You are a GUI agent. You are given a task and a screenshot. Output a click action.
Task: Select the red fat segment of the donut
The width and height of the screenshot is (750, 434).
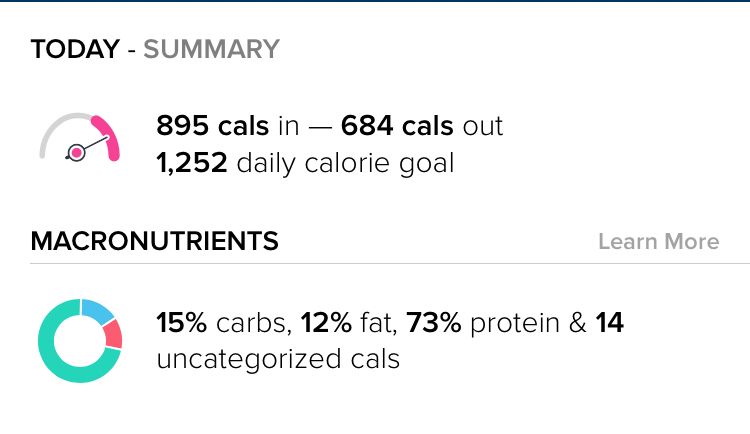(x=113, y=334)
